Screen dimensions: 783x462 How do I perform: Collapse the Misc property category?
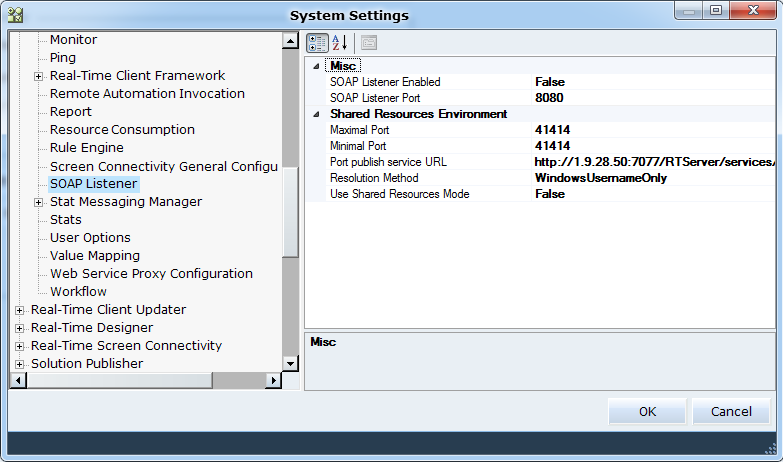(317, 66)
